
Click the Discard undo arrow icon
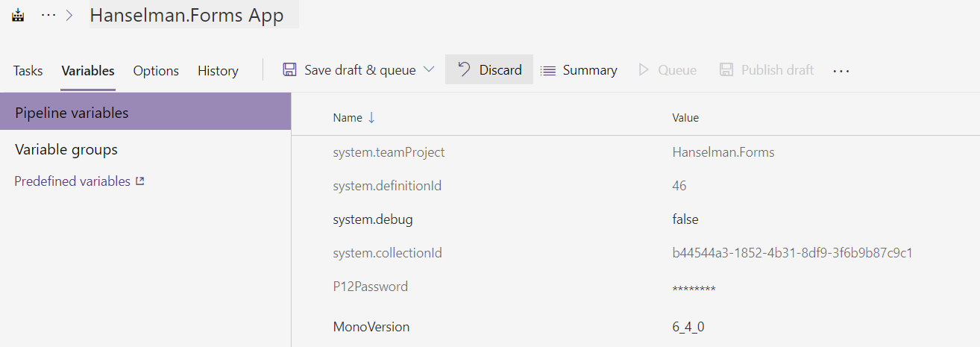[464, 69]
